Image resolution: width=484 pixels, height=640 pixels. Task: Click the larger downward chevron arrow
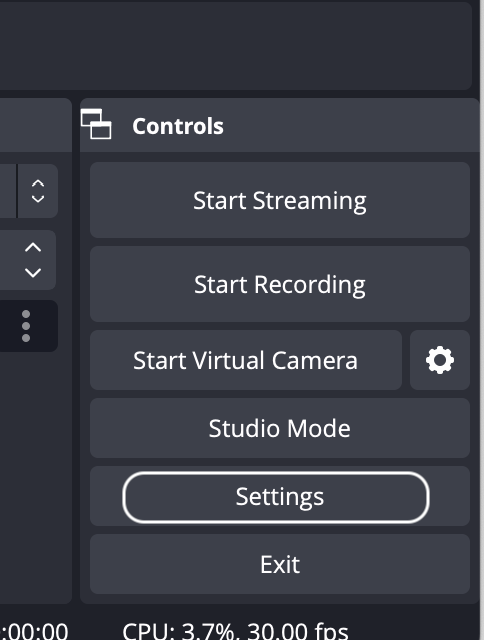[x=33, y=272]
